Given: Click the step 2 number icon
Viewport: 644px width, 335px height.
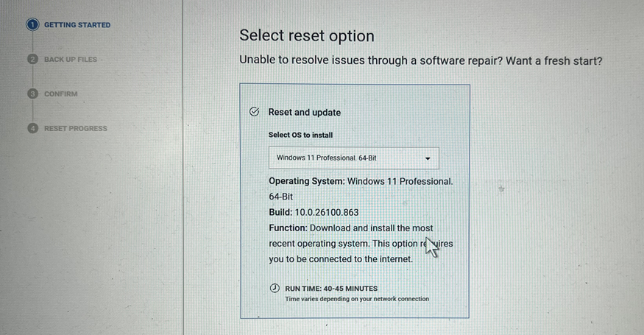Looking at the screenshot, I should pos(32,60).
